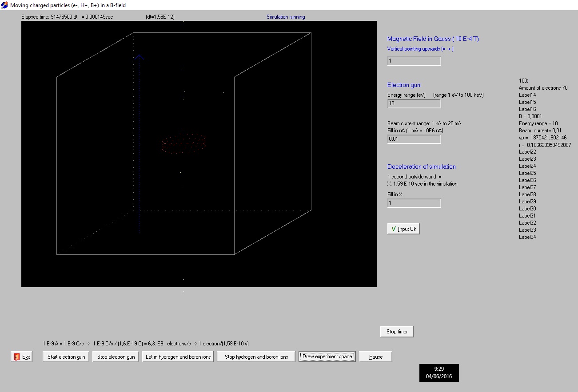Image resolution: width=578 pixels, height=392 pixels.
Task: Click the 'Magnetic Field in Gauss' heading
Action: pyautogui.click(x=433, y=39)
